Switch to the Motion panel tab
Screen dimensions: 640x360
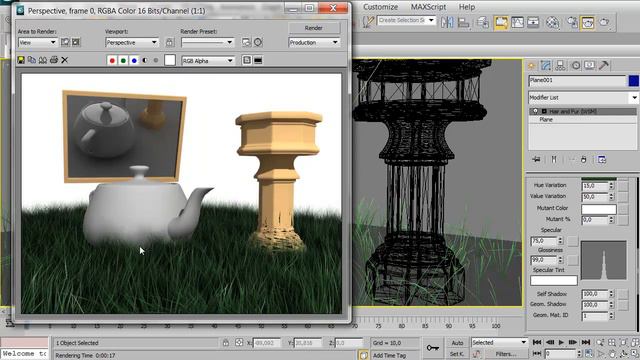[x=576, y=65]
